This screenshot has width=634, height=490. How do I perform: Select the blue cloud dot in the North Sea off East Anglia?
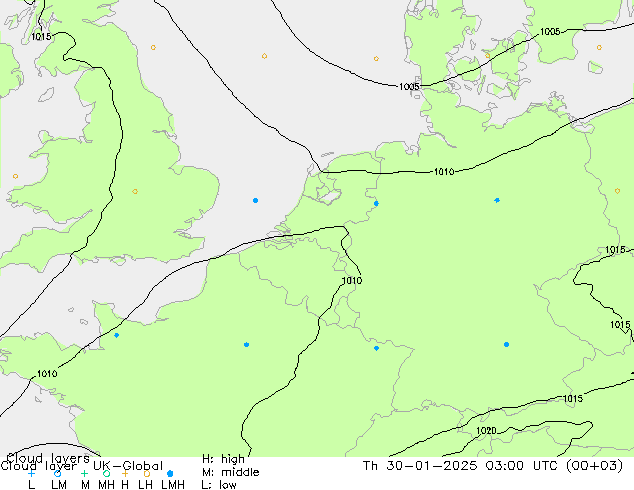click(x=256, y=201)
